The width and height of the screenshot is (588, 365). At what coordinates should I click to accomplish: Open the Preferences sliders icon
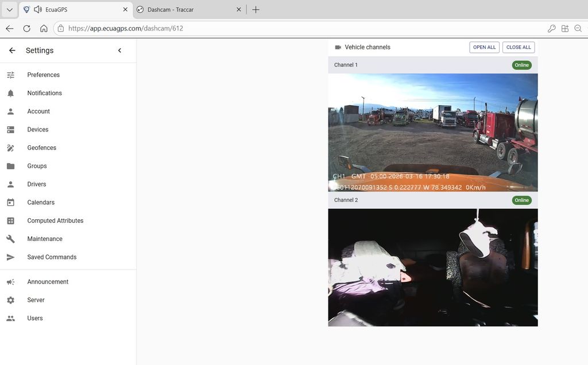(x=11, y=75)
